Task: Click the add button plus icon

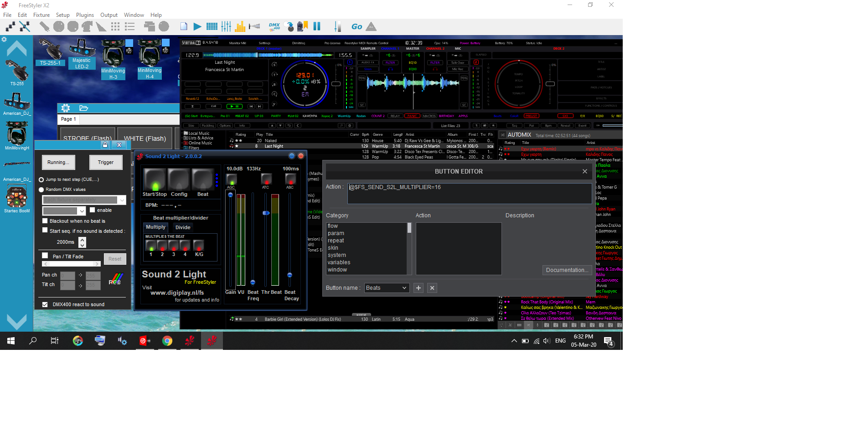Action: click(x=418, y=288)
